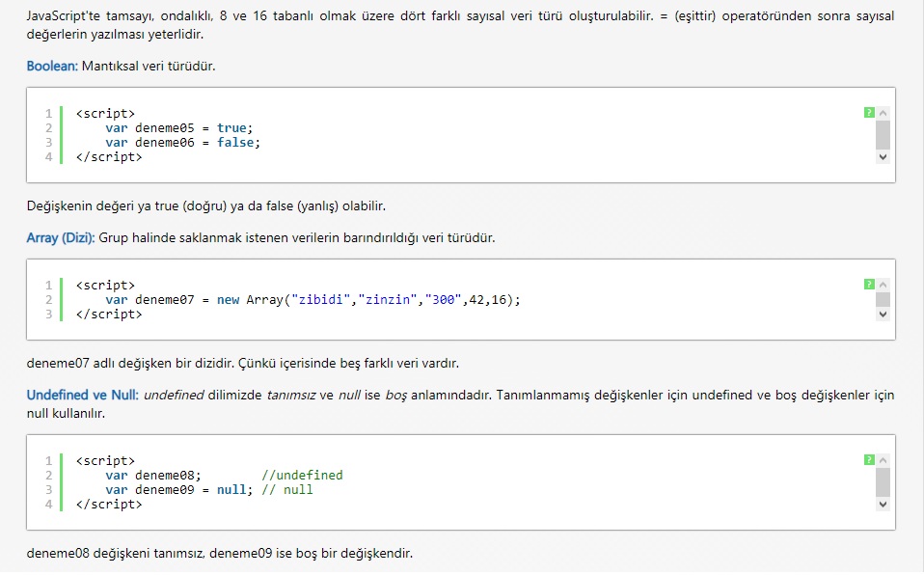Click the scrollbar thumb in the Boolean code block
Screen dimensions: 924x575
(x=883, y=135)
